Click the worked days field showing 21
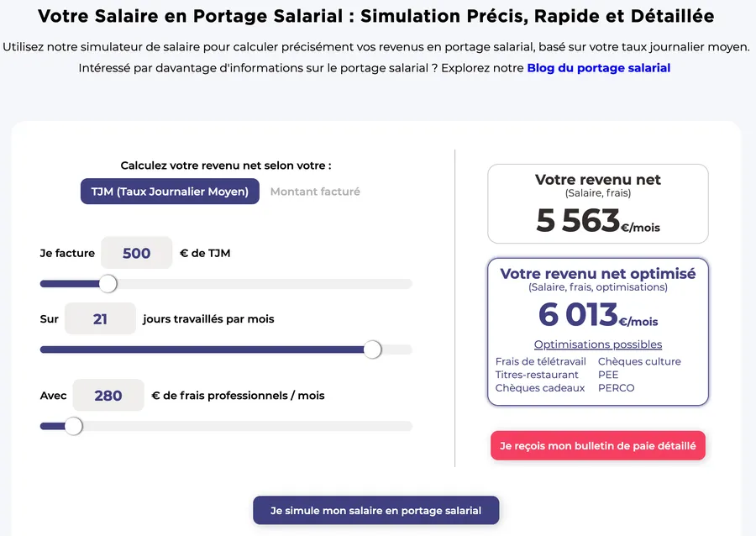756x536 pixels. [x=100, y=319]
